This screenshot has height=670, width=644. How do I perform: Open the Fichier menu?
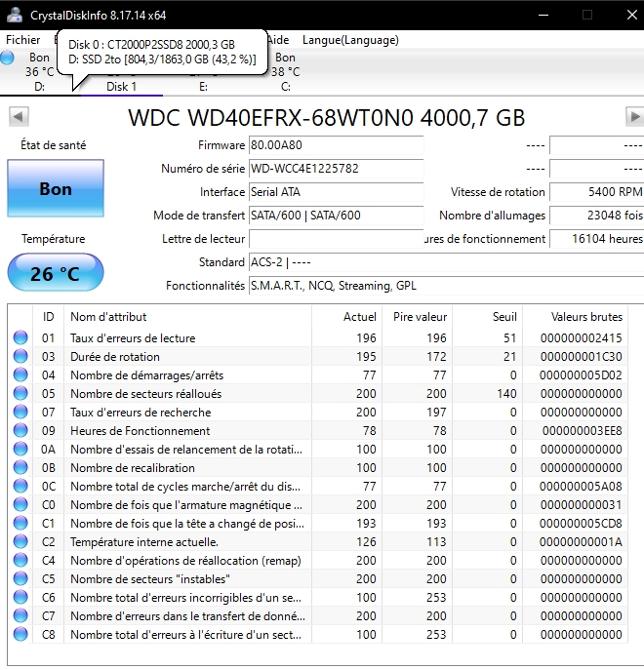click(23, 40)
